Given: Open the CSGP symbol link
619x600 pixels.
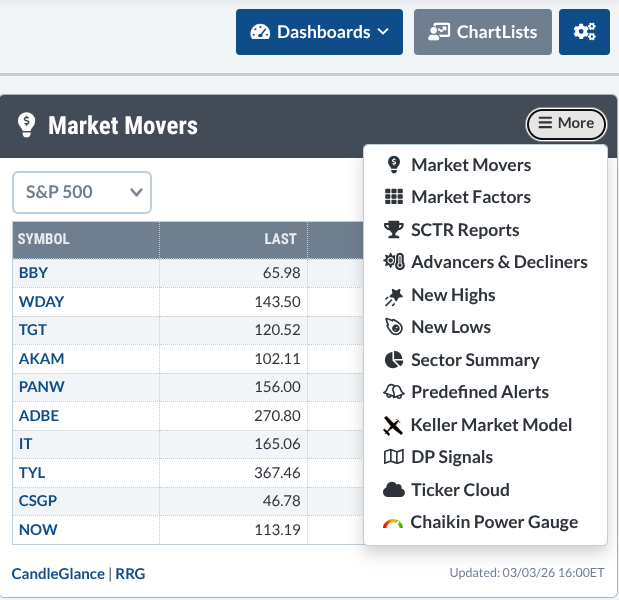Looking at the screenshot, I should pyautogui.click(x=38, y=501).
